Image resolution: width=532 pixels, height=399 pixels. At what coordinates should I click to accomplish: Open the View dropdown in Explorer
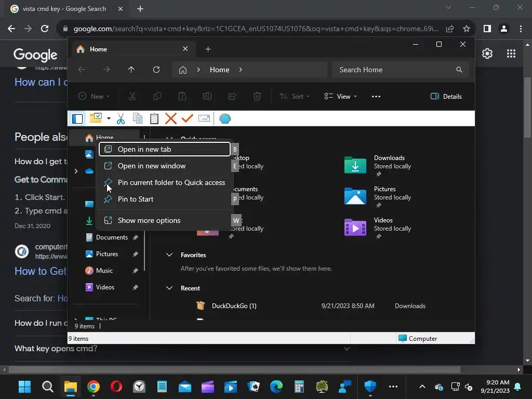pos(341,96)
